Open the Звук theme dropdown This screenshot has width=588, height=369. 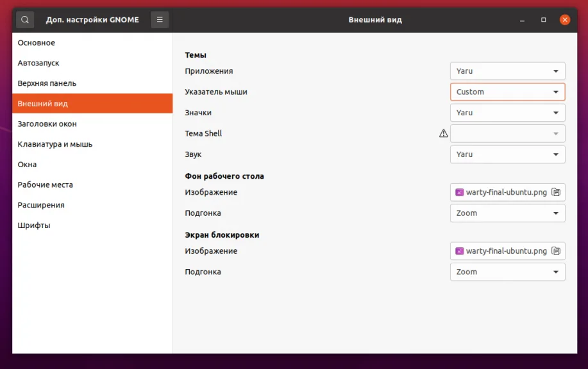(x=507, y=154)
